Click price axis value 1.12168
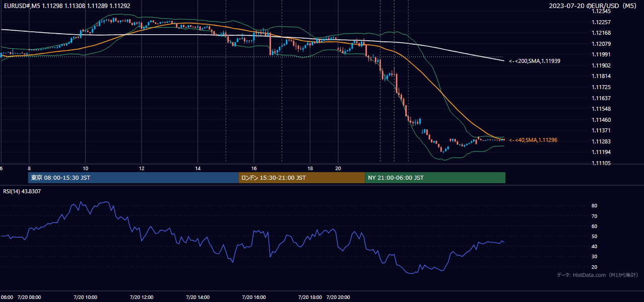 click(601, 33)
